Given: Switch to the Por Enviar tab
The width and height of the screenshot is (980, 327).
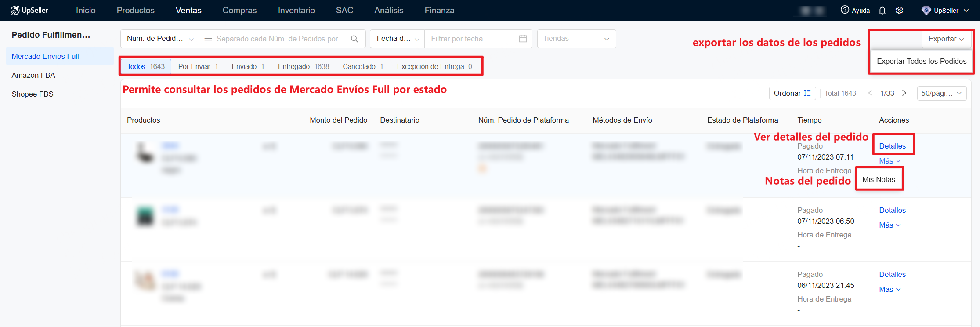Looking at the screenshot, I should (198, 66).
